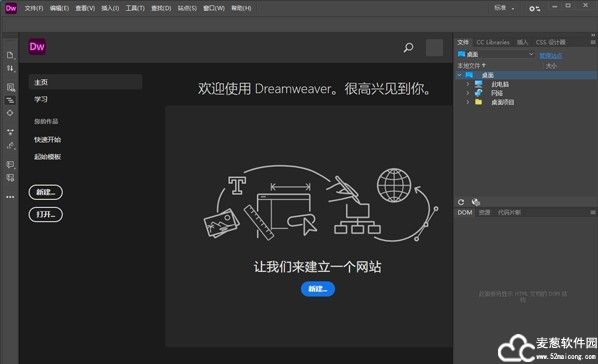Open the 文件(F) File menu
598x364 pixels.
pyautogui.click(x=34, y=8)
